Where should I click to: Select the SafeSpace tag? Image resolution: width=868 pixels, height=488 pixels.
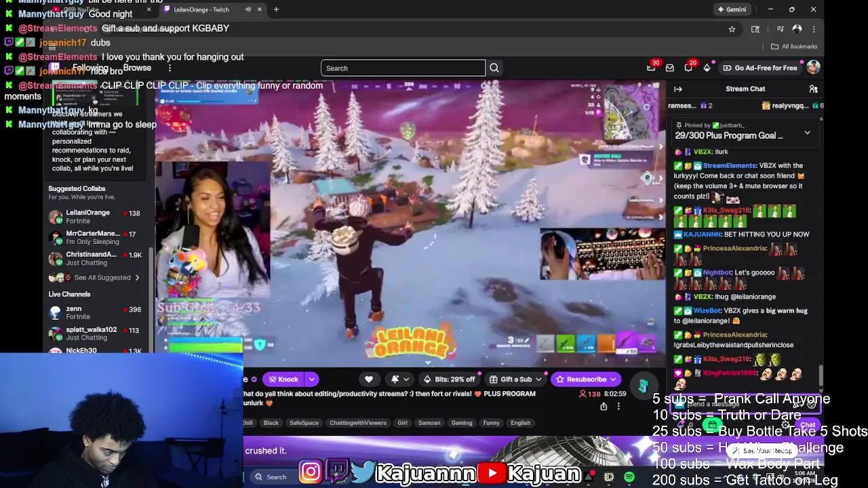click(x=304, y=423)
